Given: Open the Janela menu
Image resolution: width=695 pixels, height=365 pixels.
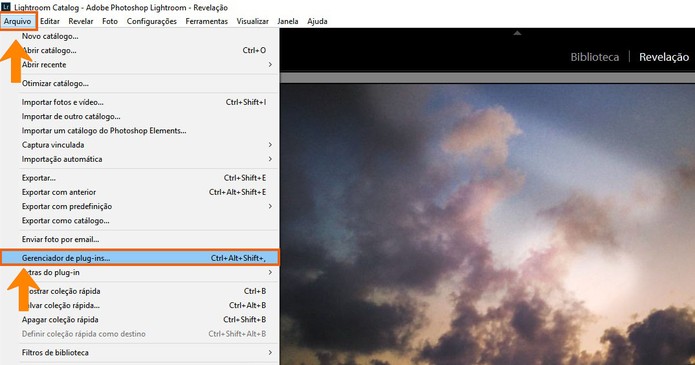Looking at the screenshot, I should tap(288, 21).
